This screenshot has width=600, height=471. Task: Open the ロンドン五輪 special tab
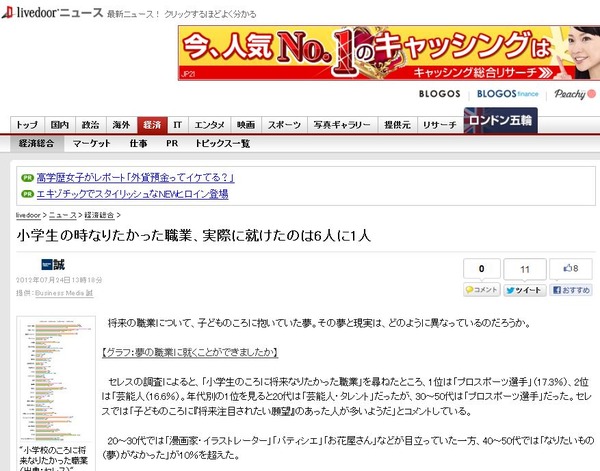click(x=501, y=121)
